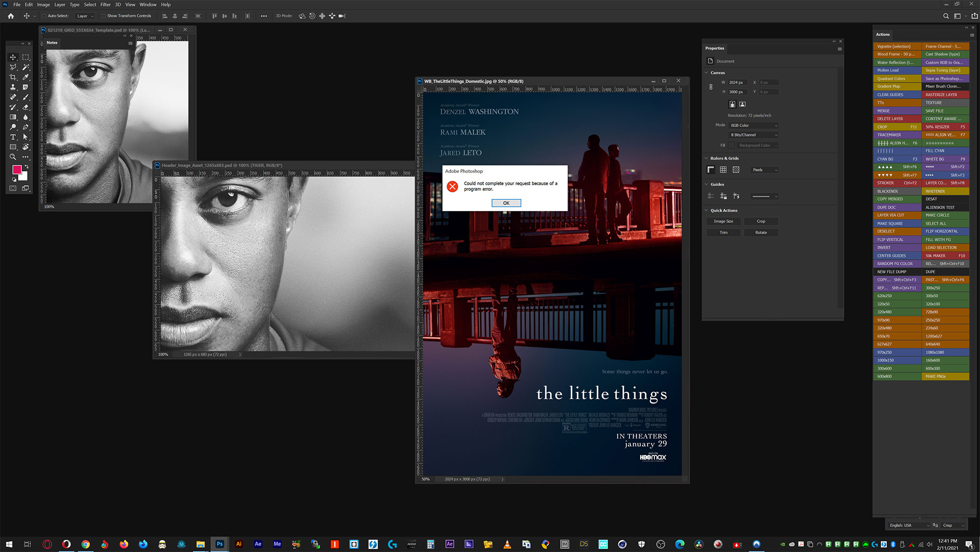This screenshot has width=980, height=552.
Task: Open the Filter menu
Action: (105, 5)
